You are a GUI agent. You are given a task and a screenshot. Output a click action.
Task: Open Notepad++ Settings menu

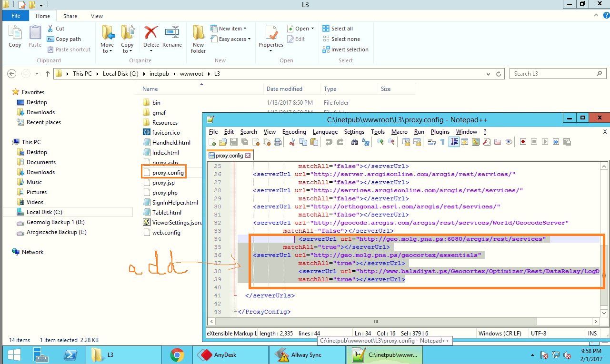click(x=354, y=132)
